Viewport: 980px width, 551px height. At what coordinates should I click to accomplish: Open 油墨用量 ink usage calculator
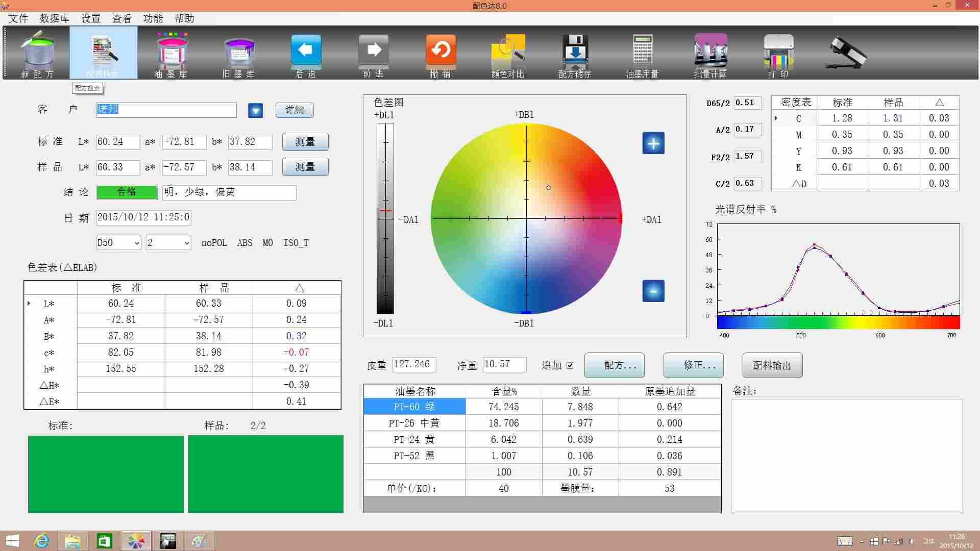[x=643, y=54]
